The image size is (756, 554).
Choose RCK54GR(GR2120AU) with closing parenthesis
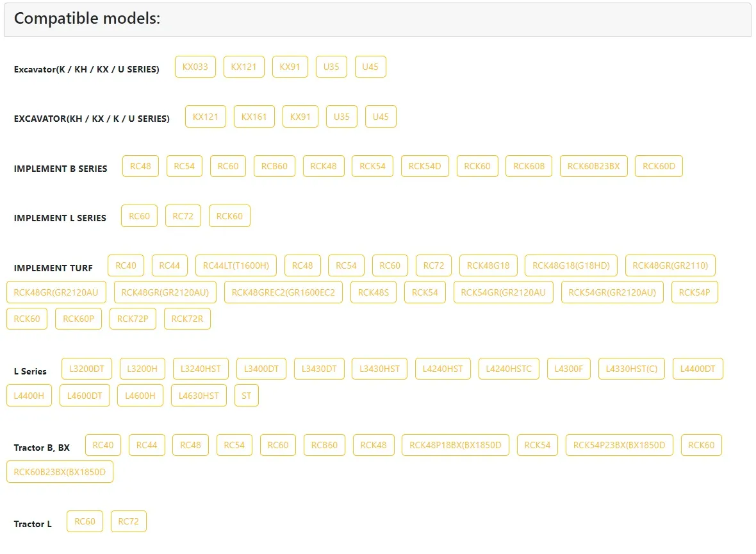[x=612, y=292]
